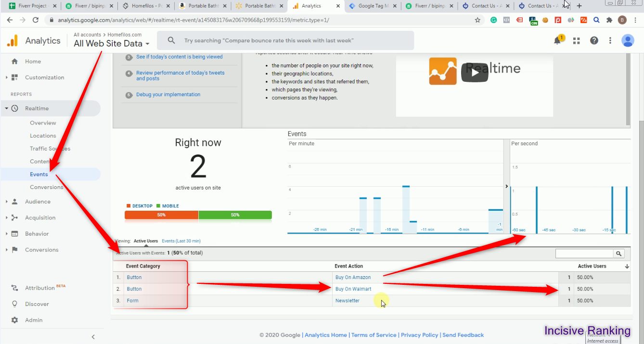Open Realtime Events report
Screen dimensions: 644x344
click(39, 174)
